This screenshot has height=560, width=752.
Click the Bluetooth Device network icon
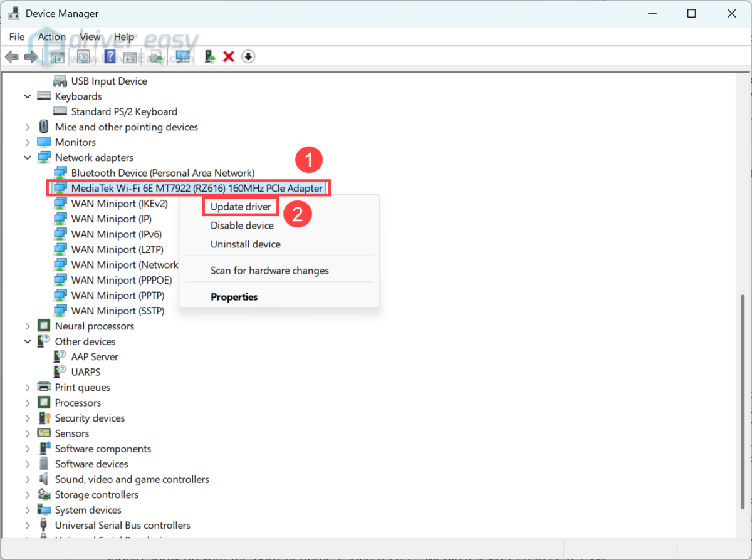point(60,173)
